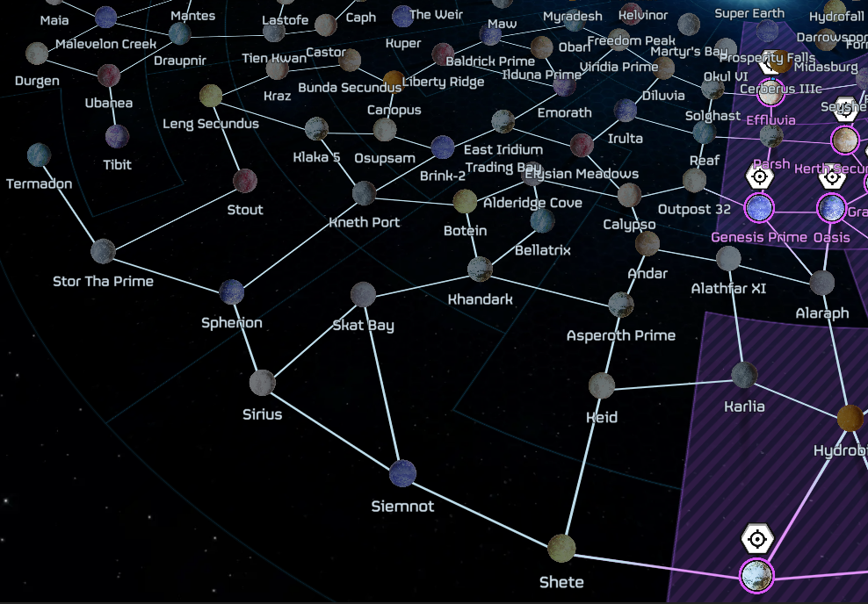The height and width of the screenshot is (604, 868).
Task: Click the 'Midasburg' label
Action: click(826, 67)
